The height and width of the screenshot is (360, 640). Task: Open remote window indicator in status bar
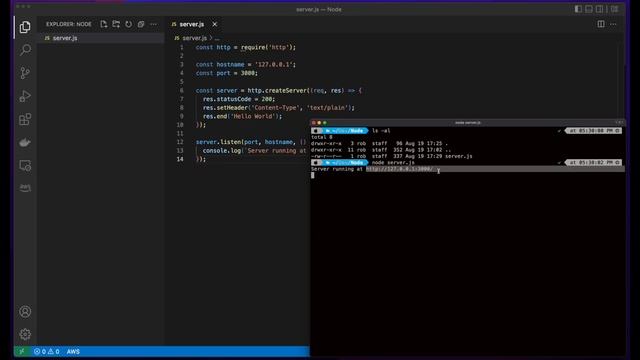coord(22,351)
